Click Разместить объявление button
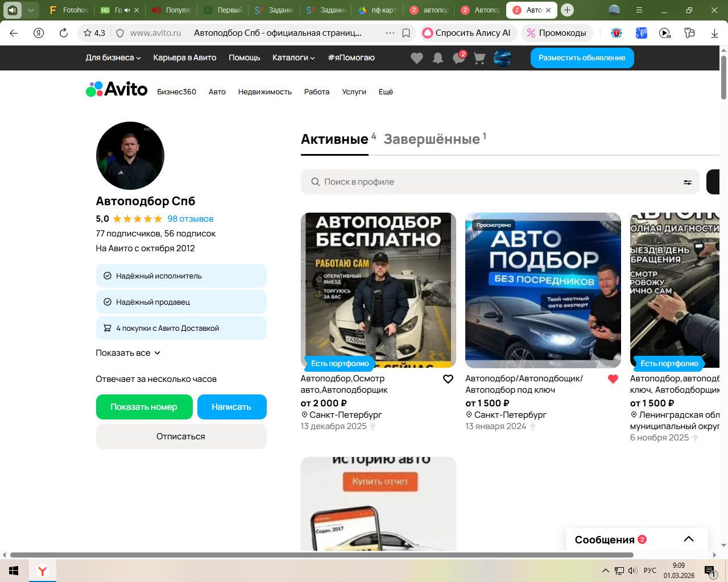 (x=582, y=58)
